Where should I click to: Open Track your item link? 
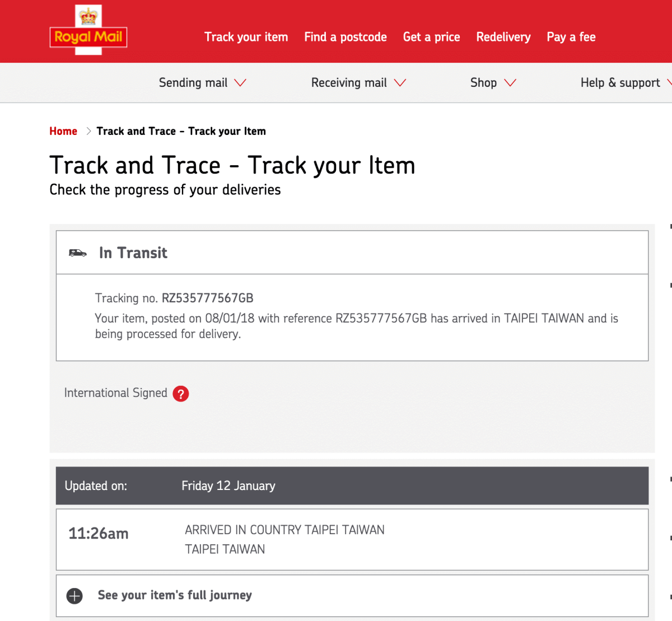246,37
